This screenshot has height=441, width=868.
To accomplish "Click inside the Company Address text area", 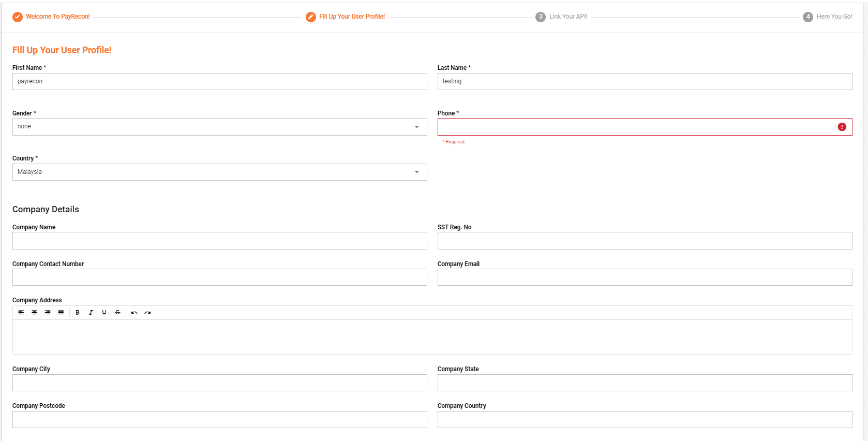I will point(432,337).
